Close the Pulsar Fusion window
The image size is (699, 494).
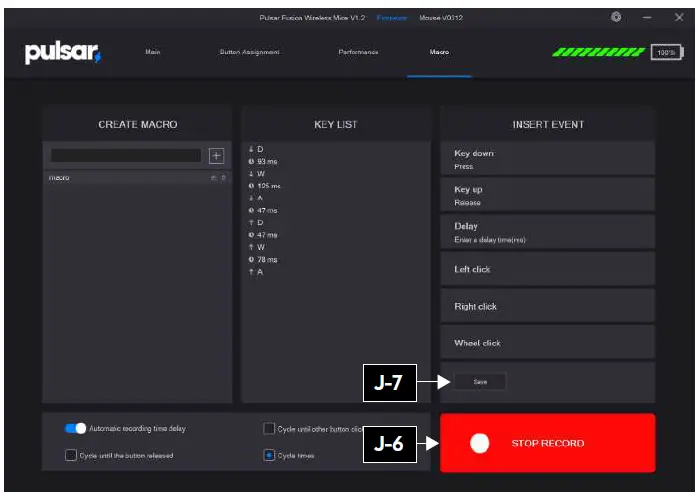click(x=679, y=17)
